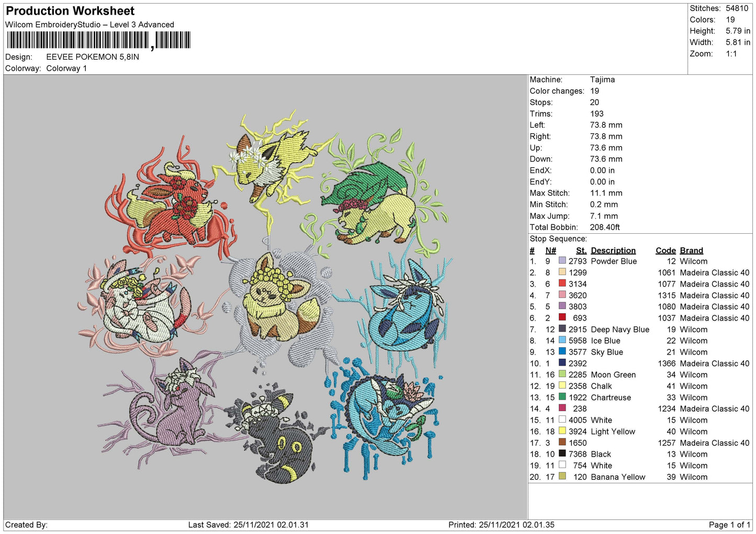Select stitch count '7368' in the Black row
This screenshot has height=534, width=756.
coord(578,454)
